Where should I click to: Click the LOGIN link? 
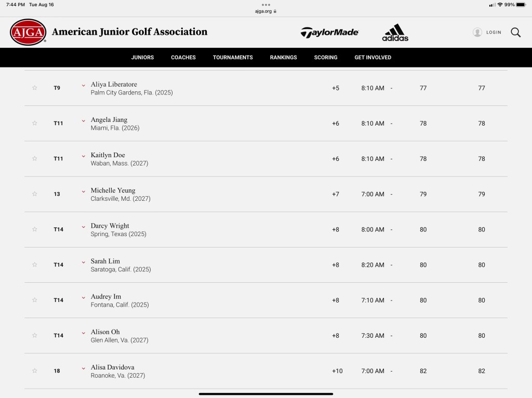tap(494, 32)
